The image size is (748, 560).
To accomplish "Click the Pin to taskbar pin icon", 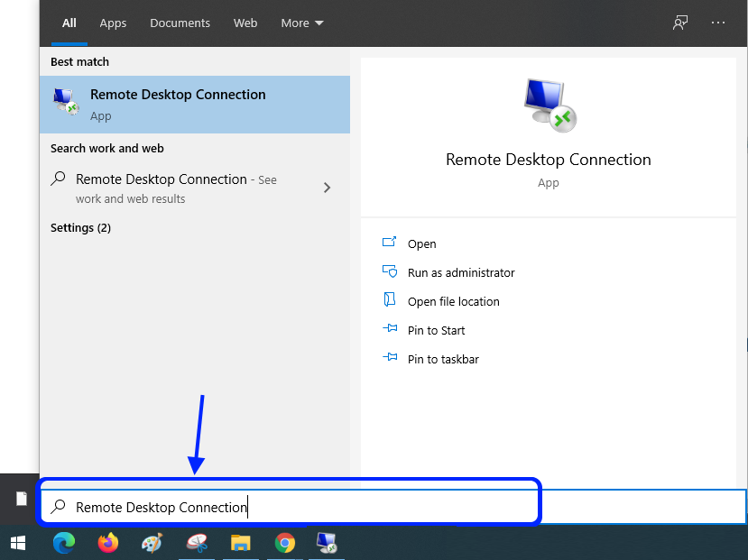I will 390,356.
